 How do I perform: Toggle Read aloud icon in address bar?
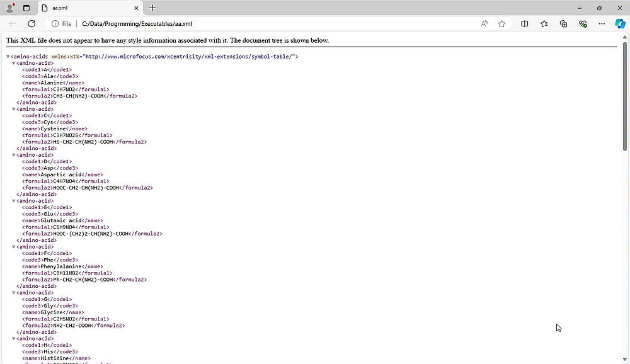(484, 24)
